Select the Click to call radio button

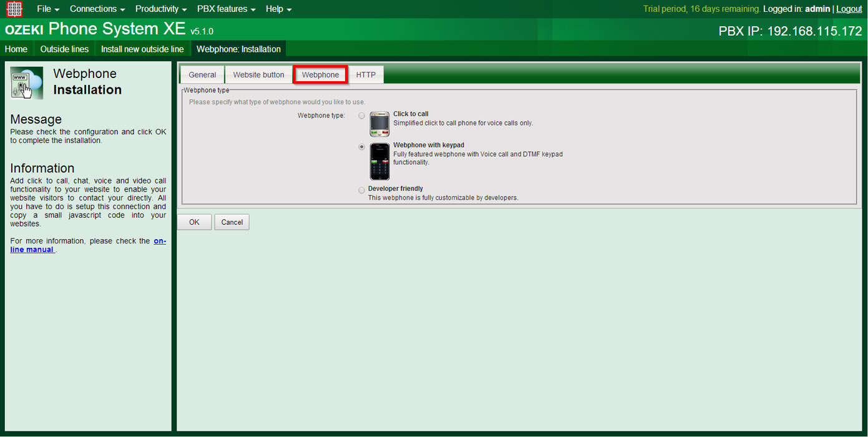[x=362, y=115]
